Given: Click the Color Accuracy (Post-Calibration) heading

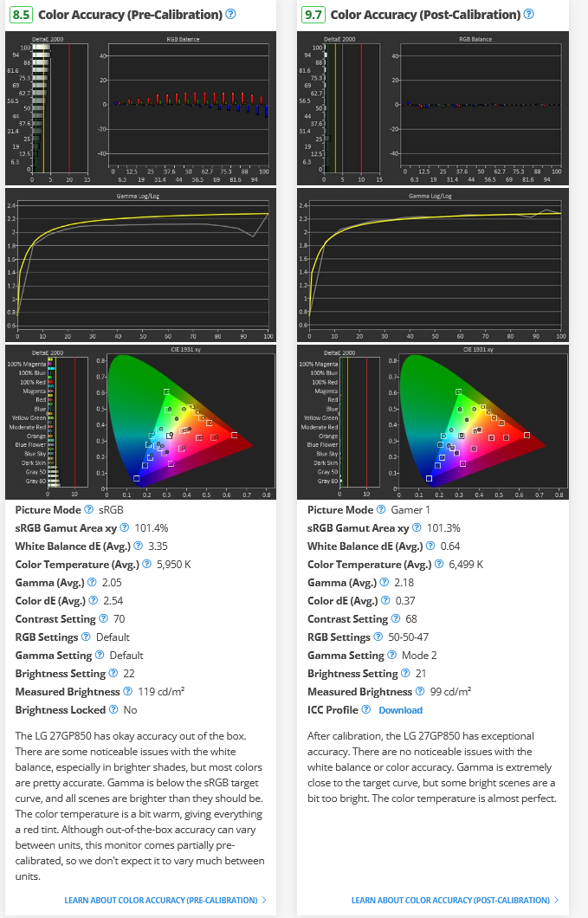Looking at the screenshot, I should [425, 14].
